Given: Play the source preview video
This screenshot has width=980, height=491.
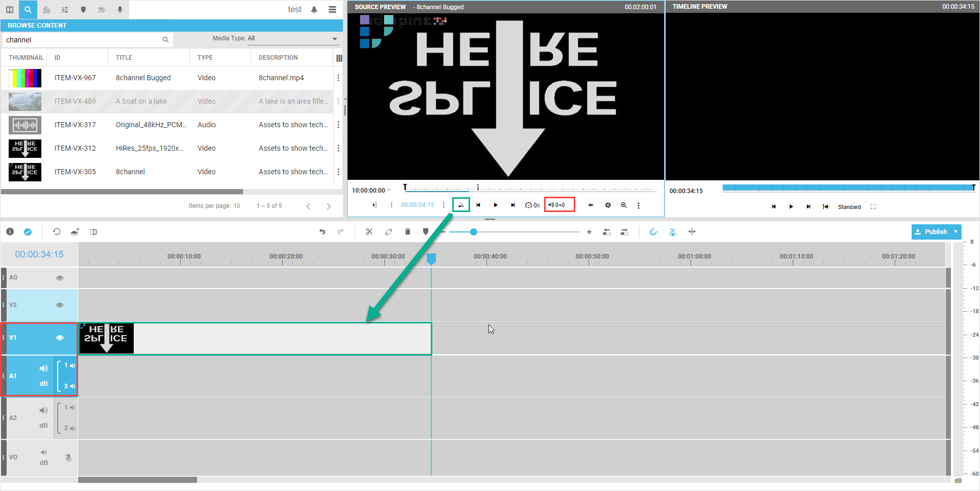Looking at the screenshot, I should 496,205.
